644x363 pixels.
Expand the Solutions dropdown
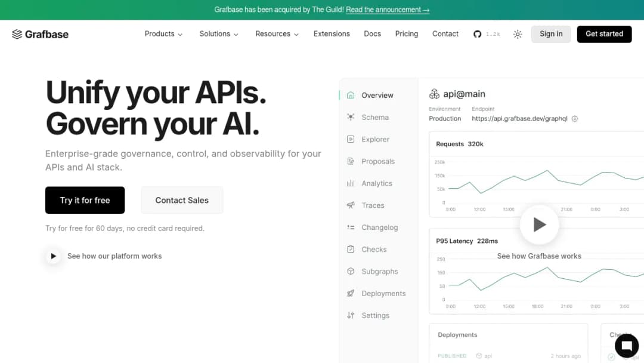pos(219,34)
